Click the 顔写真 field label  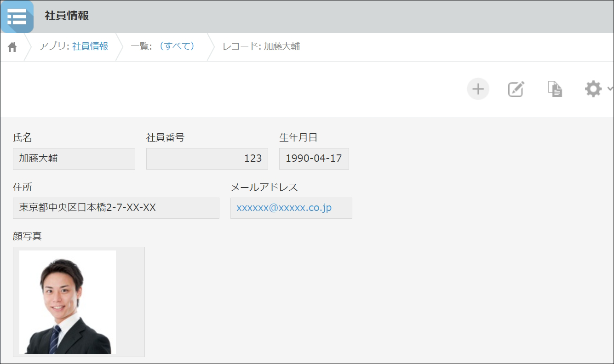click(27, 236)
